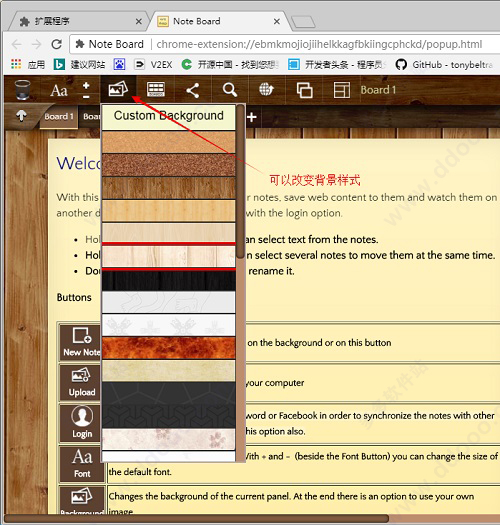Viewport: 500px width, 525px height.
Task: Select the orange fire texture swatch
Action: click(168, 348)
